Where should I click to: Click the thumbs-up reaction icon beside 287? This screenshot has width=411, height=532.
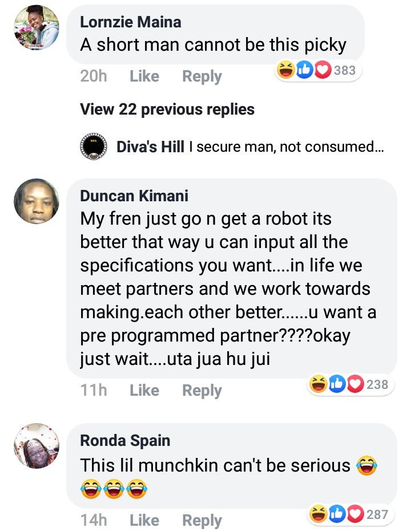[x=337, y=514]
